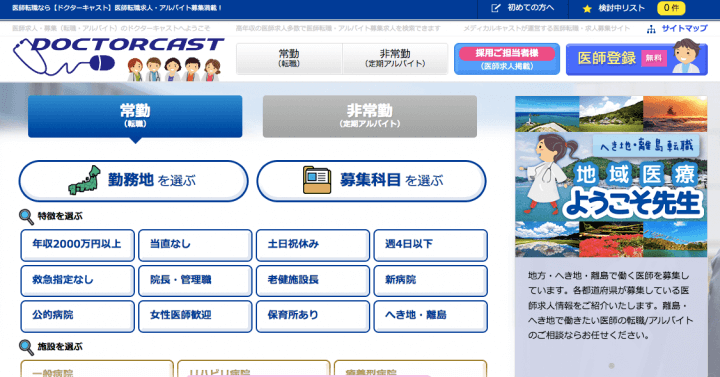Select the 女性医師歓迎 filter

[195, 316]
